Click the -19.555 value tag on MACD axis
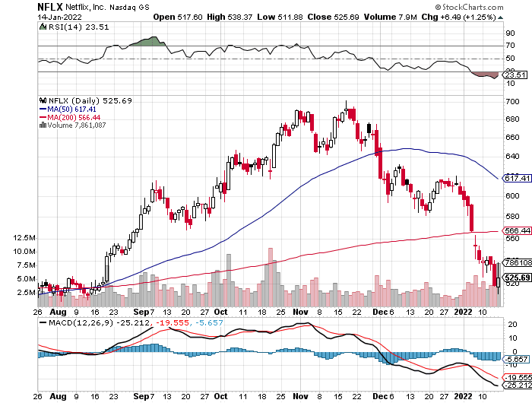 (x=517, y=378)
